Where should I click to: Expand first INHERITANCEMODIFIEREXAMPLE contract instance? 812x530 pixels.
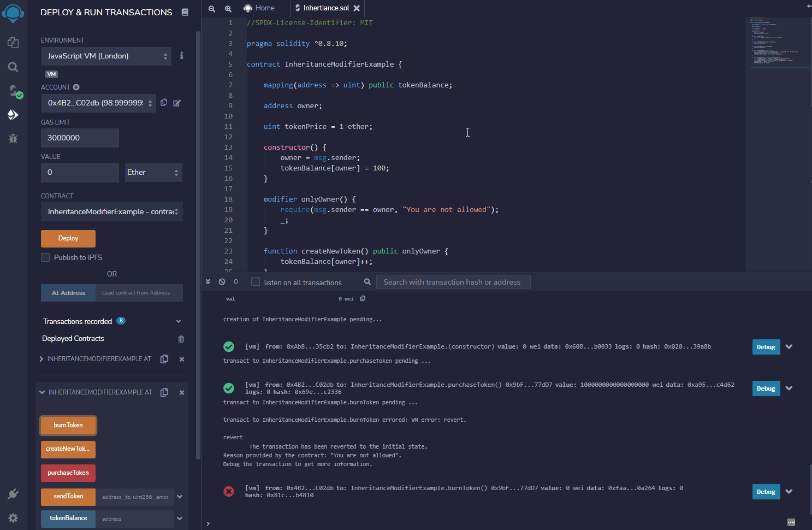[x=42, y=359]
